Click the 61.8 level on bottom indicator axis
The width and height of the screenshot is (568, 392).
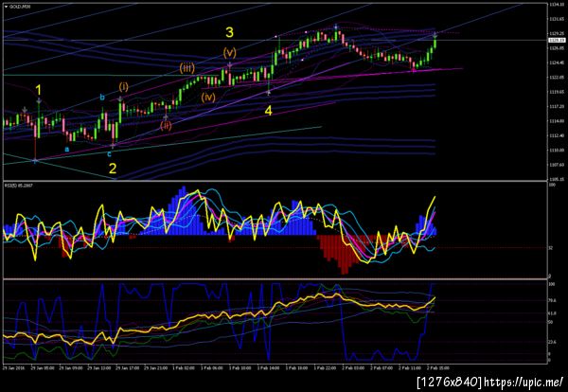pyautogui.click(x=552, y=312)
